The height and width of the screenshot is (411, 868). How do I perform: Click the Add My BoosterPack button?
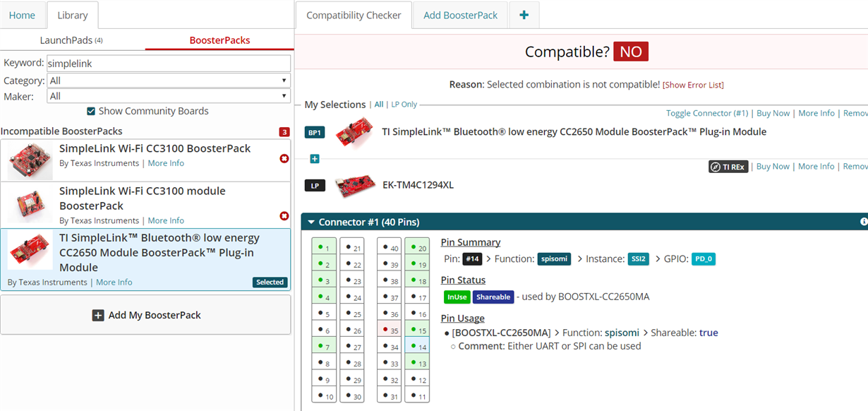tap(145, 315)
